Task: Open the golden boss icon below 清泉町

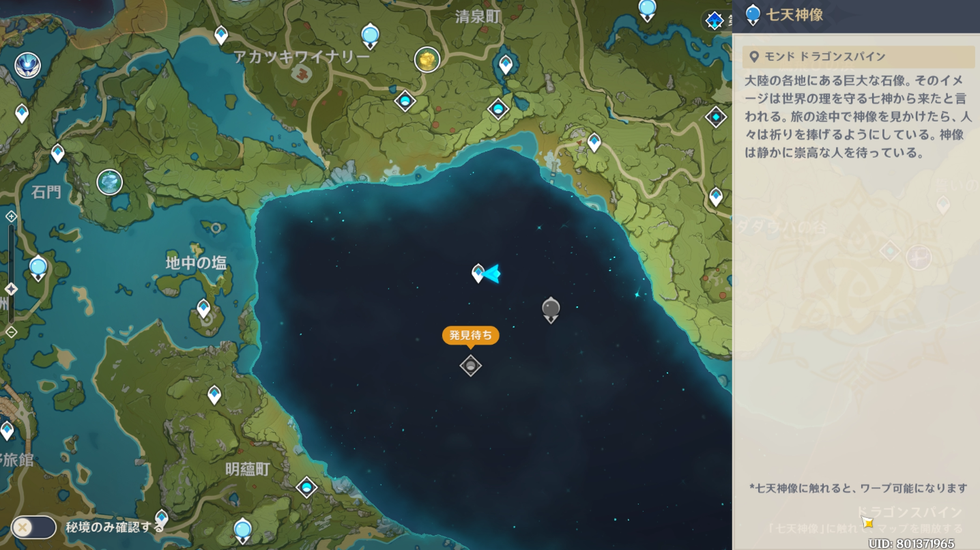Action: click(x=427, y=60)
